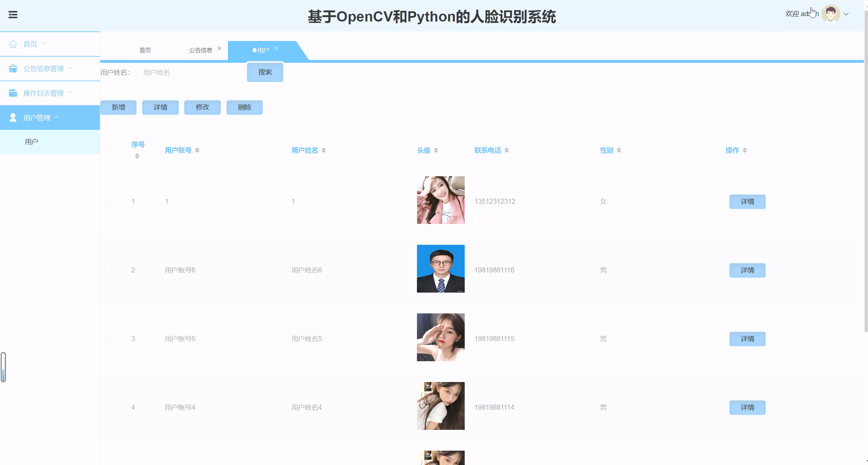Image resolution: width=868 pixels, height=465 pixels.
Task: Click the 修改 button
Action: pos(202,108)
